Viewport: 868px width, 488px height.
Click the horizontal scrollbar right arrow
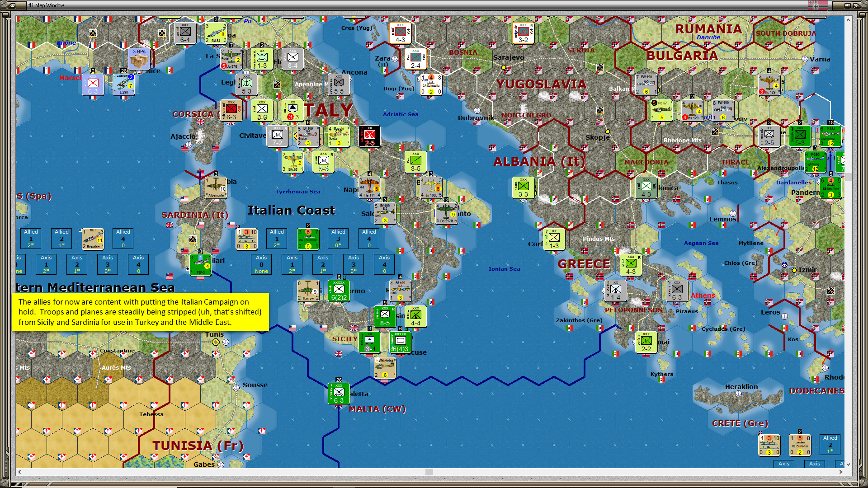(840, 472)
